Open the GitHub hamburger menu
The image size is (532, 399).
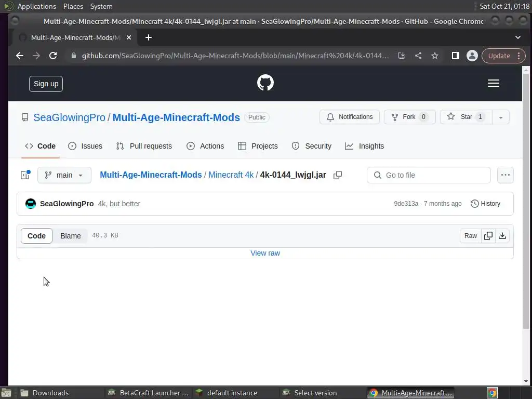click(x=494, y=83)
